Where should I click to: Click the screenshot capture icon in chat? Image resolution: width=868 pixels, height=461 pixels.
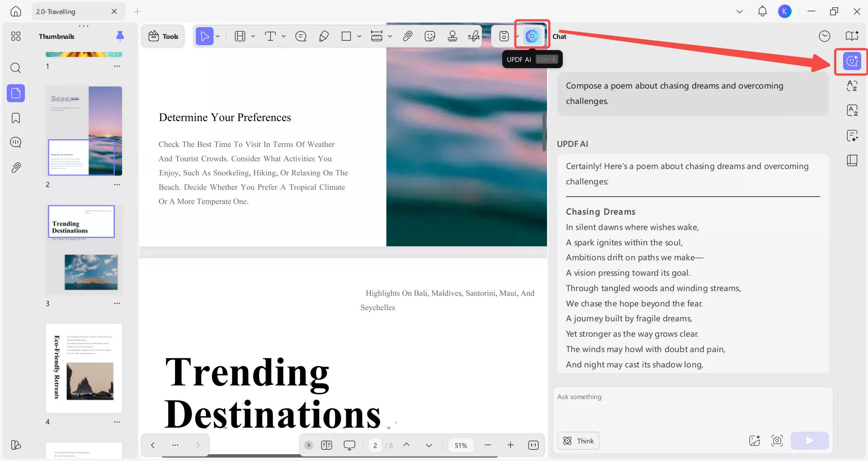[777, 441]
